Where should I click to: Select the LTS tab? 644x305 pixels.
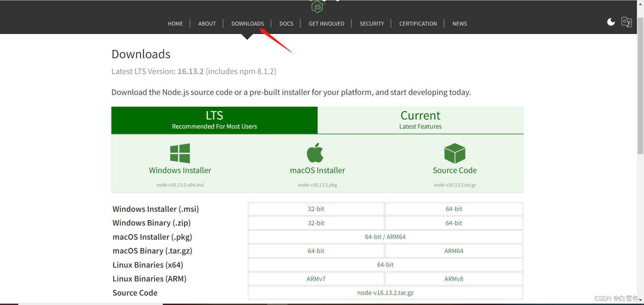[214, 120]
